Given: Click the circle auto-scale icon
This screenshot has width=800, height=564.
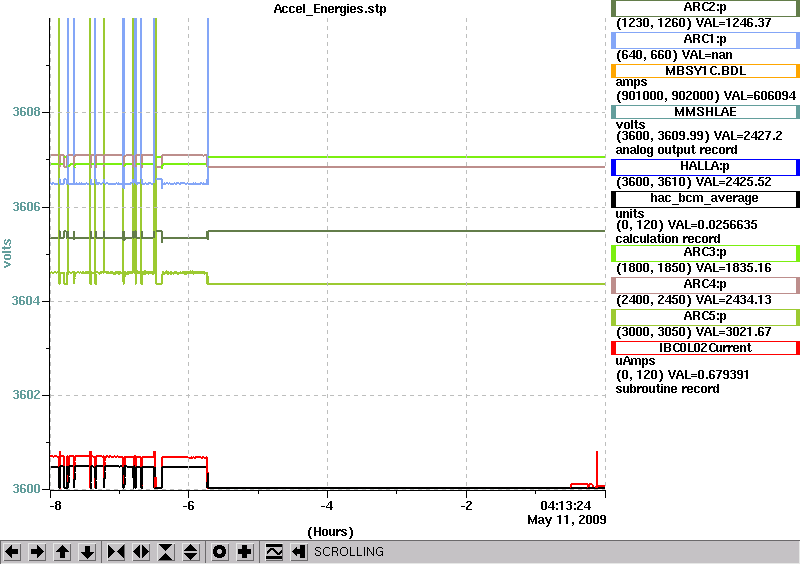Looking at the screenshot, I should coord(220,552).
